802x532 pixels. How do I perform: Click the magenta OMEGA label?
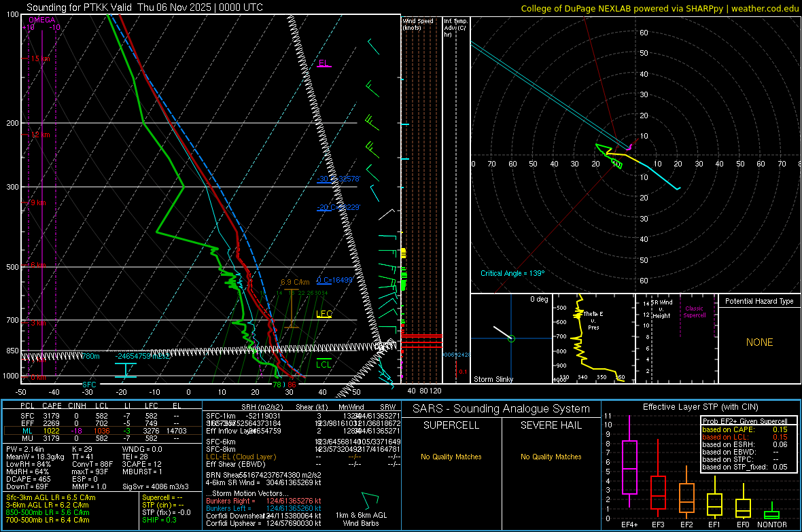(x=41, y=20)
